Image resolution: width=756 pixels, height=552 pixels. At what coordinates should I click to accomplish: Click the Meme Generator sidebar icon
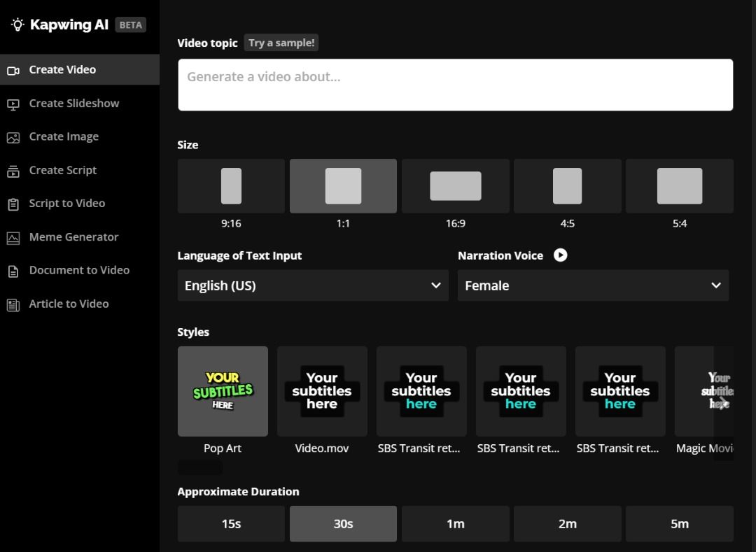[x=13, y=238]
